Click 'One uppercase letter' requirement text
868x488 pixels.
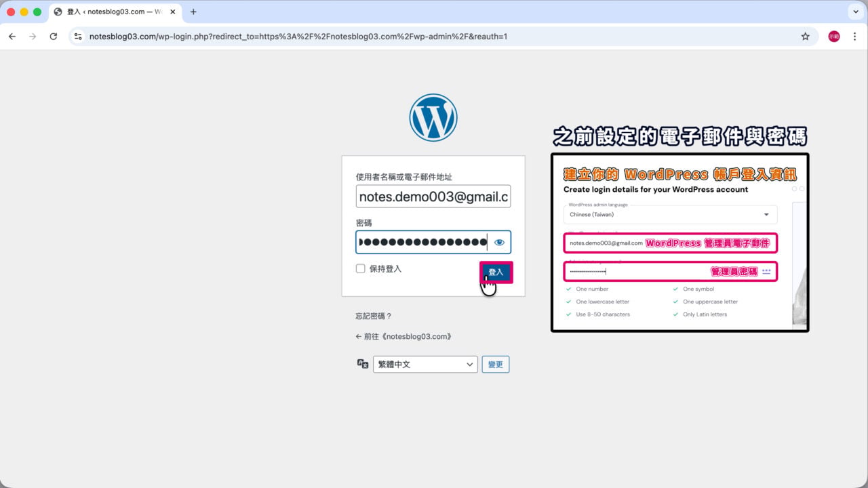click(710, 302)
